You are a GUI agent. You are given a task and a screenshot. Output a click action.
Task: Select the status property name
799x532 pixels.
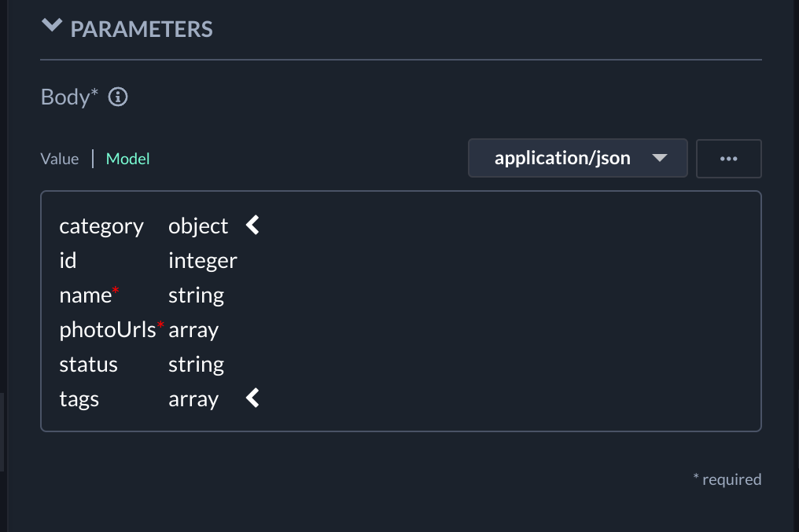tap(88, 365)
